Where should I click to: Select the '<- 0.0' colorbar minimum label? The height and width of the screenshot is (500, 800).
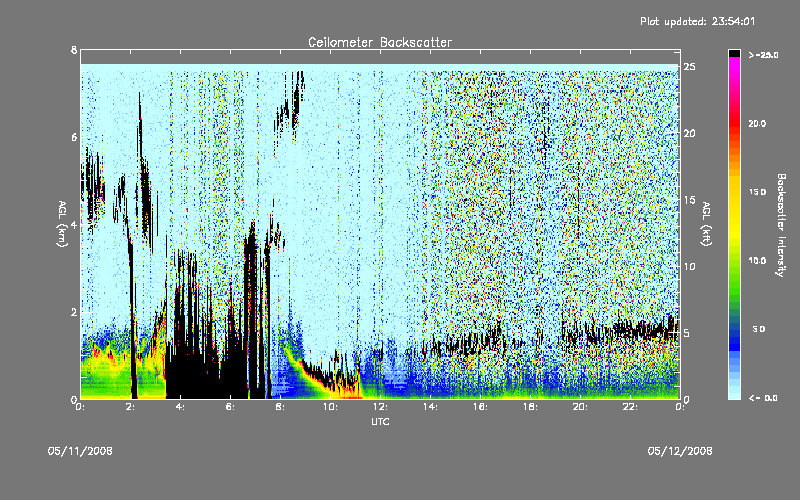(763, 397)
